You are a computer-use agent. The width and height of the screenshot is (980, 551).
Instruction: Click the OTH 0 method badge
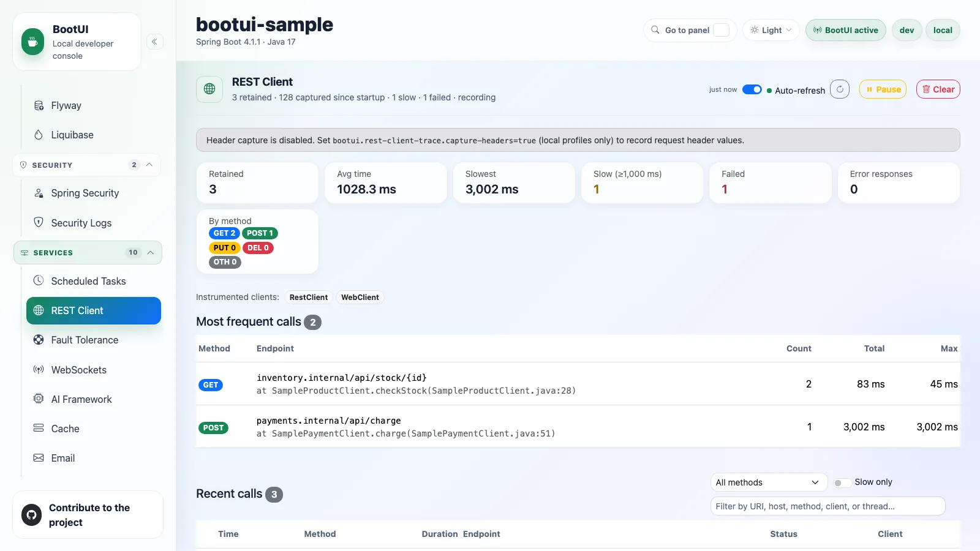225,262
